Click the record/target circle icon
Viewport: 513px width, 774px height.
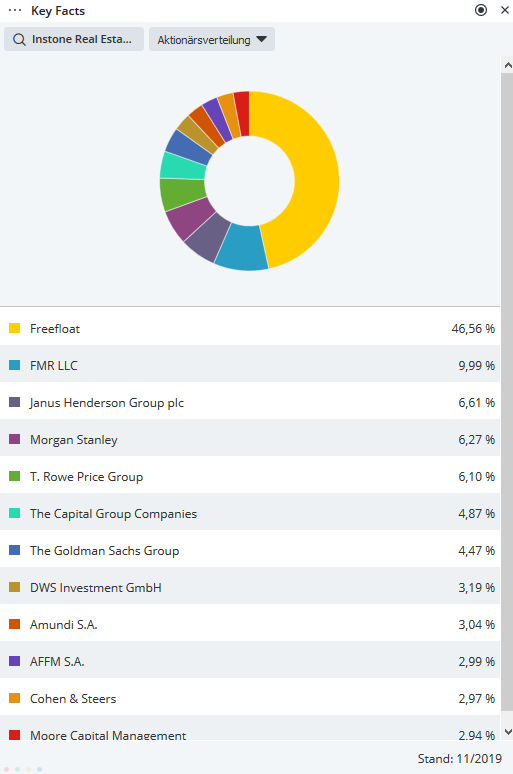[480, 10]
